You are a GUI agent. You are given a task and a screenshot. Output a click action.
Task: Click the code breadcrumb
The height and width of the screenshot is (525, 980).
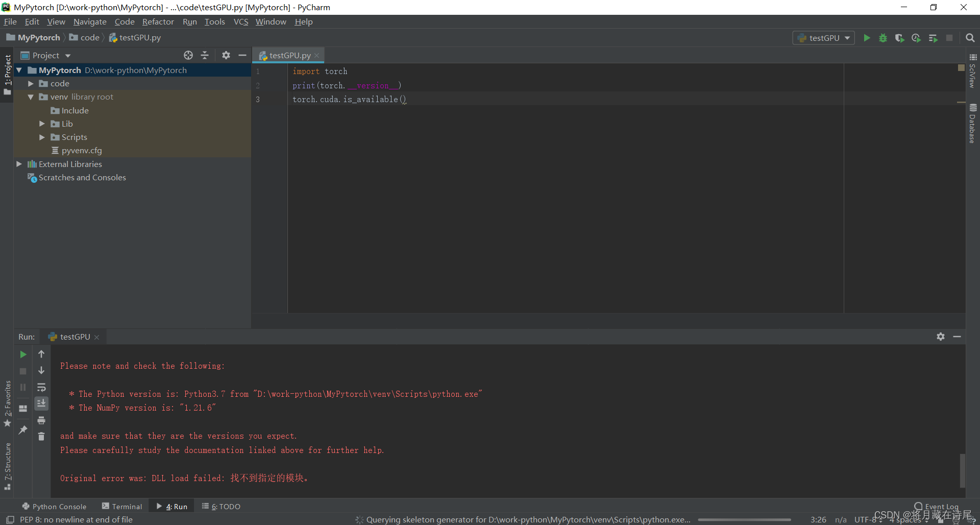pos(84,37)
